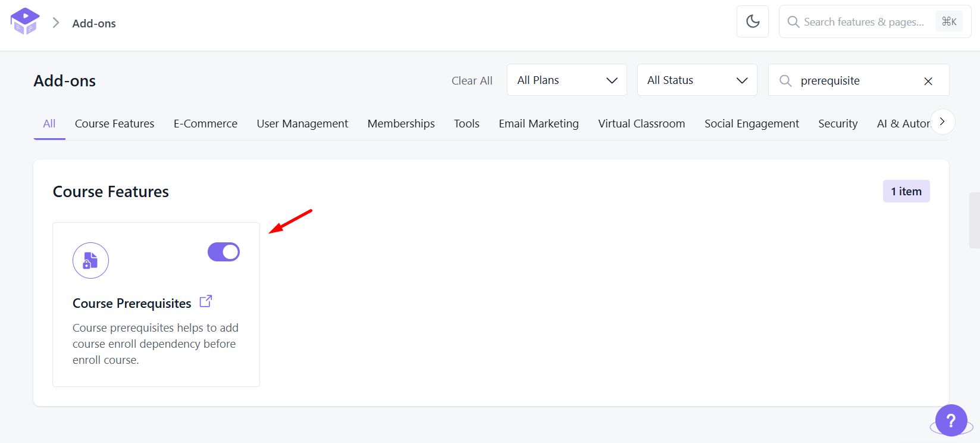Viewport: 980px width, 443px height.
Task: Switch to Course Features tab
Action: (115, 123)
